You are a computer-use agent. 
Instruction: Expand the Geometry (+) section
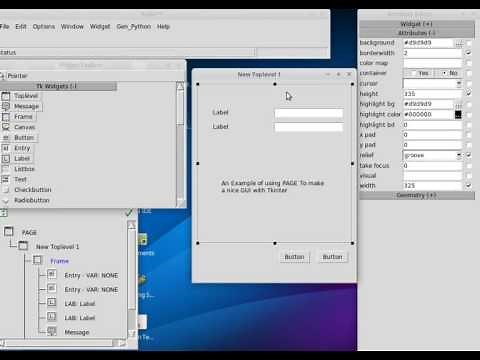coord(417,195)
